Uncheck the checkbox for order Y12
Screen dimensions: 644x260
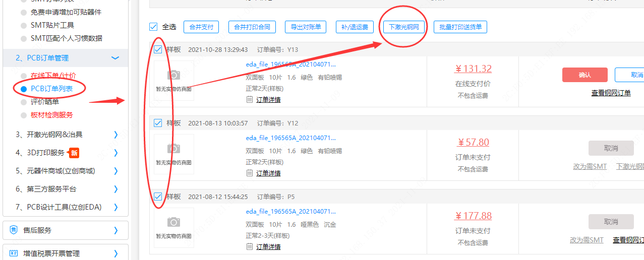click(x=158, y=123)
